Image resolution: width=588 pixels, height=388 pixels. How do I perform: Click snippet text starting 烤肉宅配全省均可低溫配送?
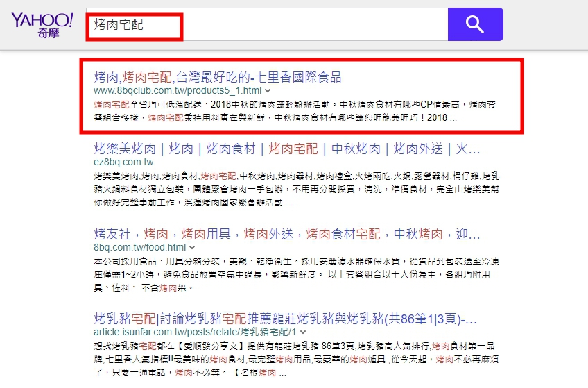click(x=295, y=111)
